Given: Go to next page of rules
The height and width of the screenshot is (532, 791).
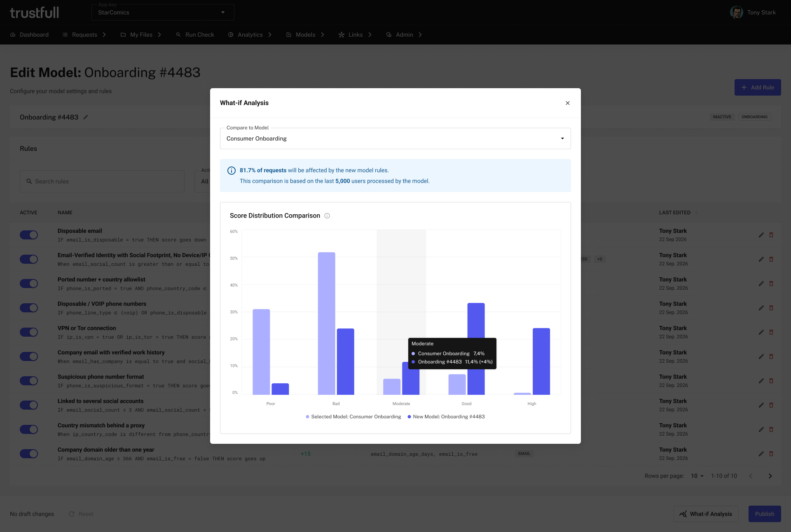Looking at the screenshot, I should point(770,476).
